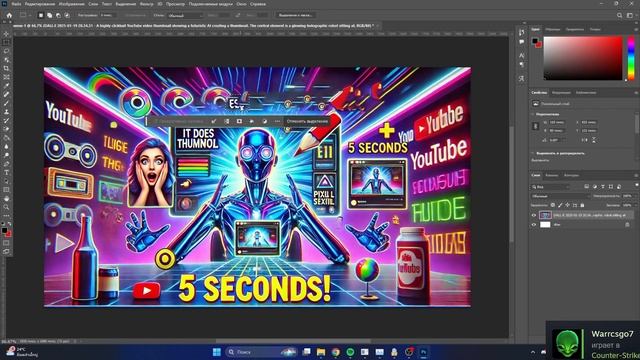
Task: Open contextual task bar more options dots
Action: 278,121
